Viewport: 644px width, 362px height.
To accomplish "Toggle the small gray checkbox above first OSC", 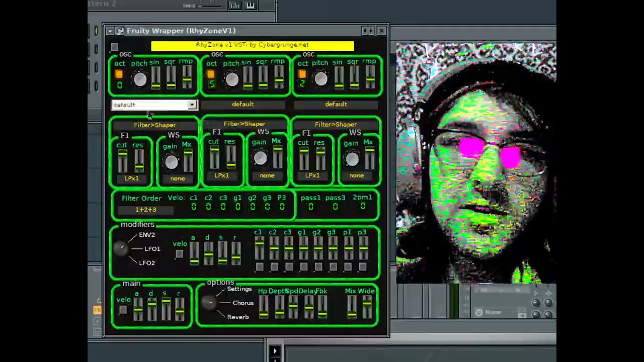I will pyautogui.click(x=114, y=48).
